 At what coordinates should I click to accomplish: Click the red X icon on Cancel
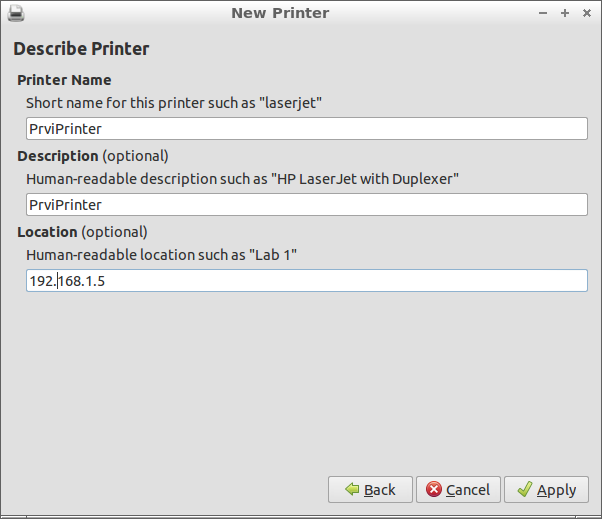click(434, 490)
